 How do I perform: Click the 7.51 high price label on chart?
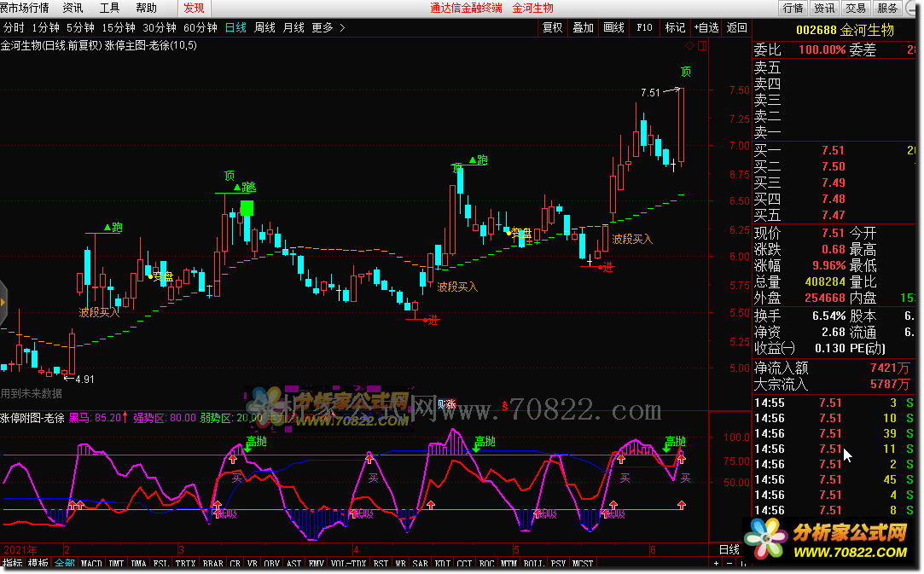tap(651, 92)
